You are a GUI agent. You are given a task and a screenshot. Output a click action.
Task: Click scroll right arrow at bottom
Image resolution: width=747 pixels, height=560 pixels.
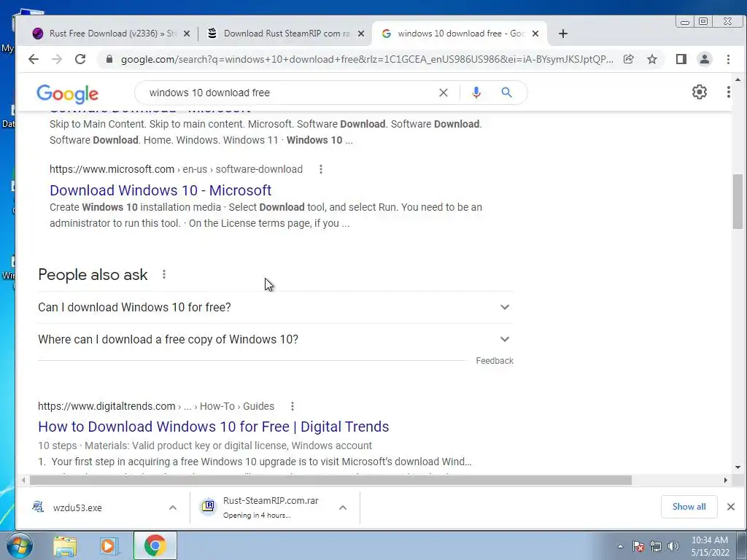point(725,480)
